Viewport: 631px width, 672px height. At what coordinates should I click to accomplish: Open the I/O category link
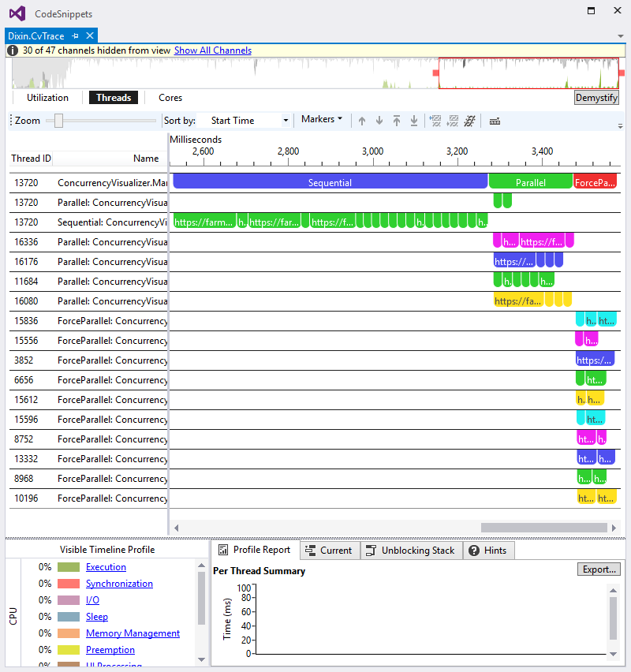click(92, 600)
